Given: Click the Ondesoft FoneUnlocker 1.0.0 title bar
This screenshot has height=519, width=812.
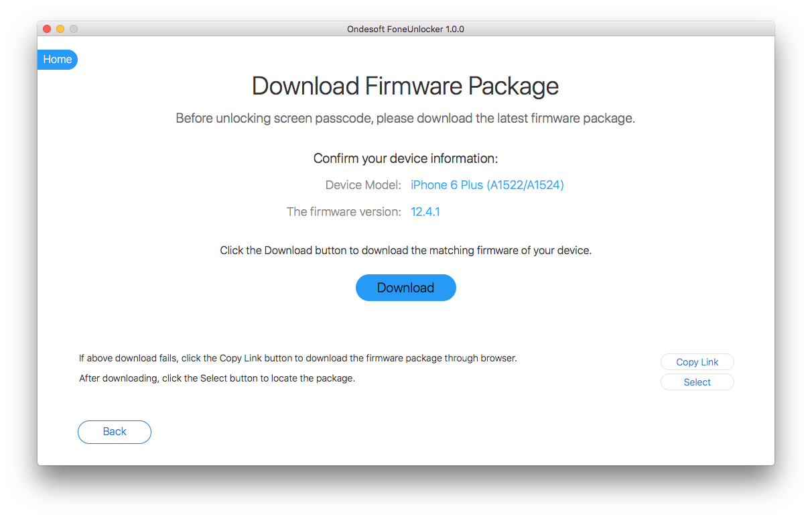Looking at the screenshot, I should click(405, 29).
